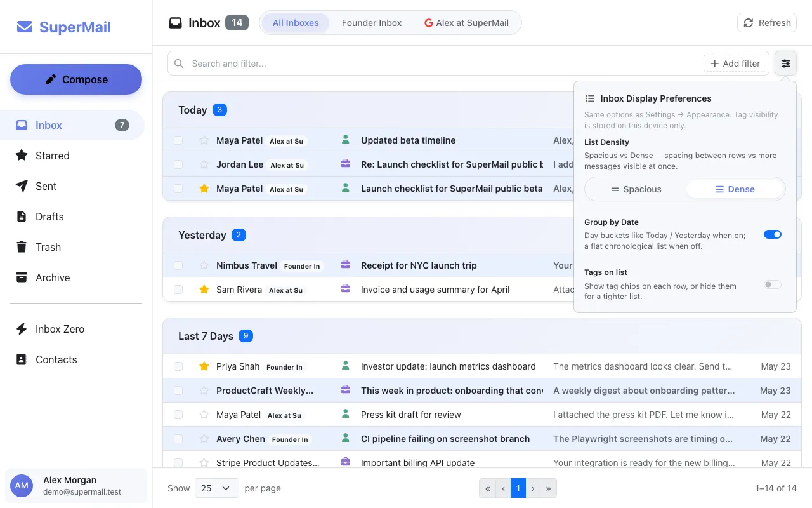This screenshot has width=812, height=508.
Task: Click the Last 7 Days group header
Action: click(482, 336)
